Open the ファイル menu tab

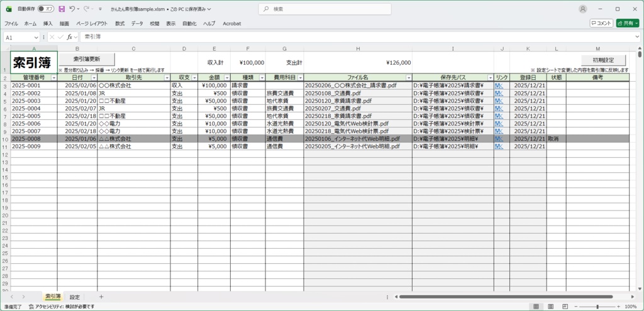point(11,24)
